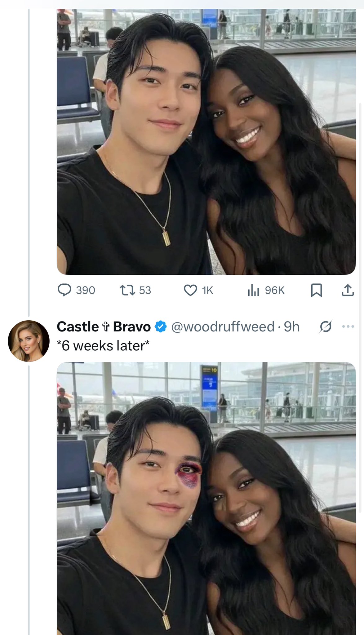The image size is (364, 635).
Task: Click the 390 replies count number
Action: 85,290
